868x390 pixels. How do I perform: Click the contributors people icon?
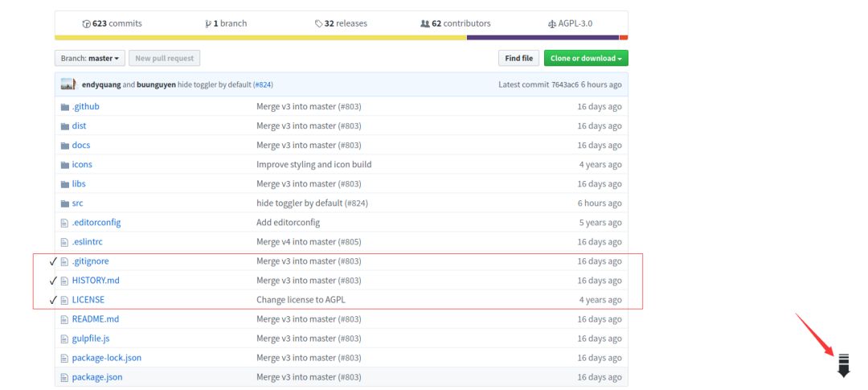coord(425,24)
